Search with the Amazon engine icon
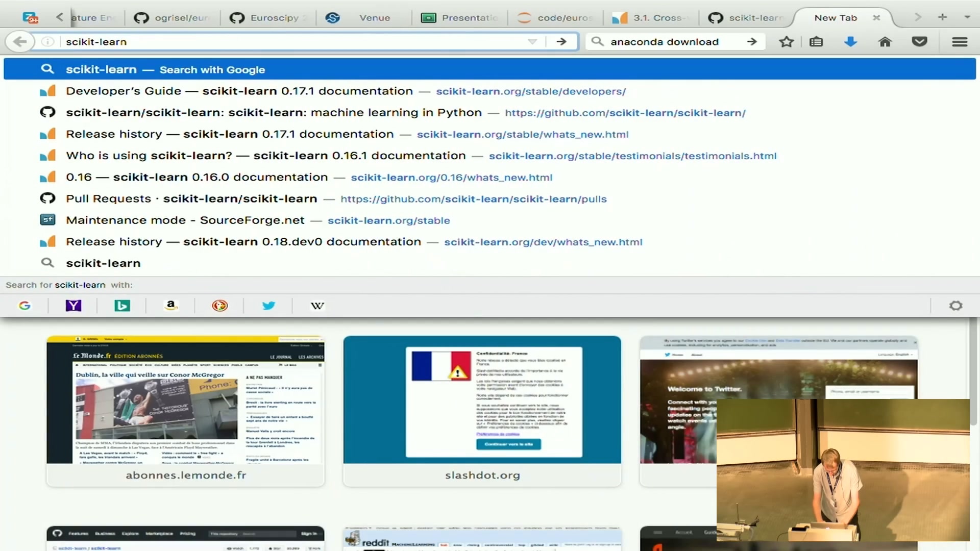The width and height of the screenshot is (980, 551). [171, 306]
